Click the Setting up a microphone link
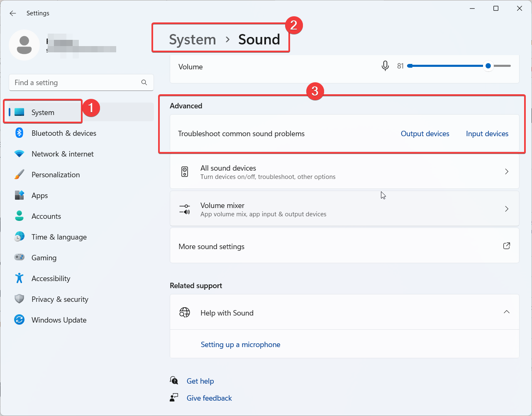Screen dimensions: 532x416 point(240,344)
